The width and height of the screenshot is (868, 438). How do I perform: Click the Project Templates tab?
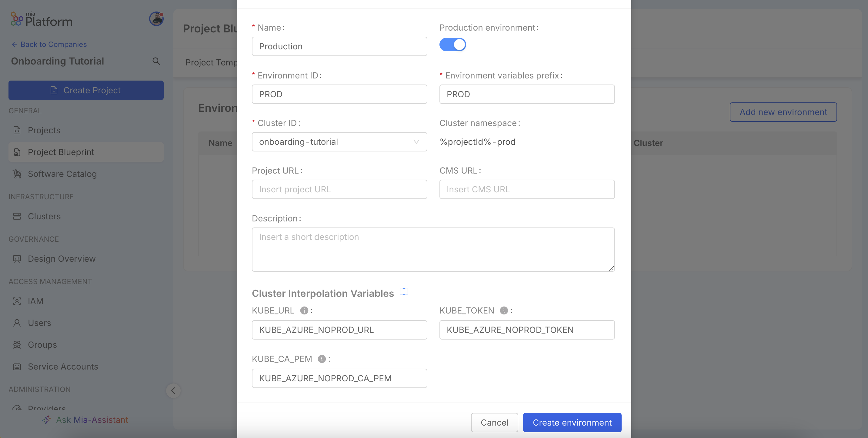point(212,63)
